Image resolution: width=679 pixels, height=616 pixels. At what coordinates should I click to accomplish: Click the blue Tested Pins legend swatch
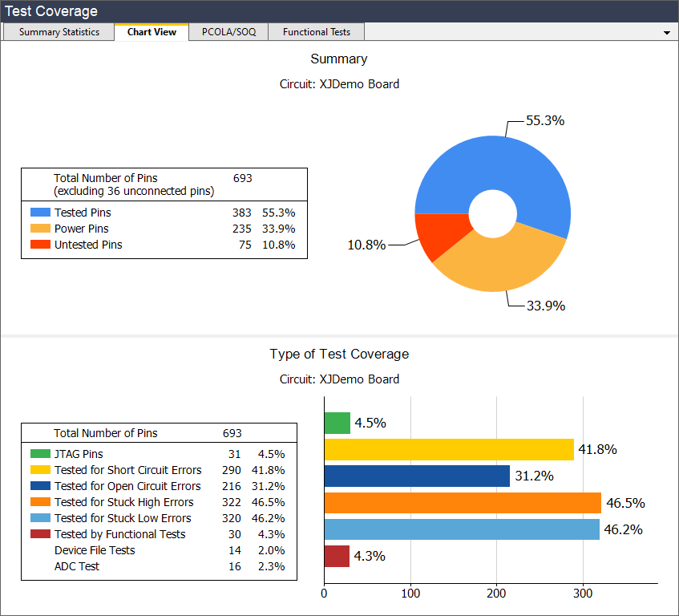[40, 213]
